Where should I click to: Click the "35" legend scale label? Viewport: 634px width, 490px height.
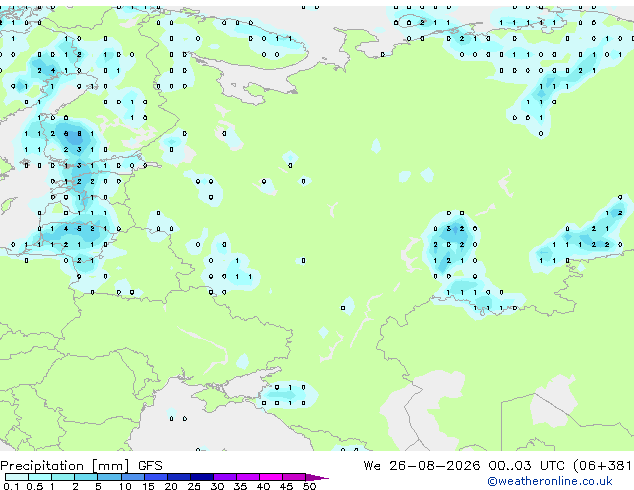[240, 486]
